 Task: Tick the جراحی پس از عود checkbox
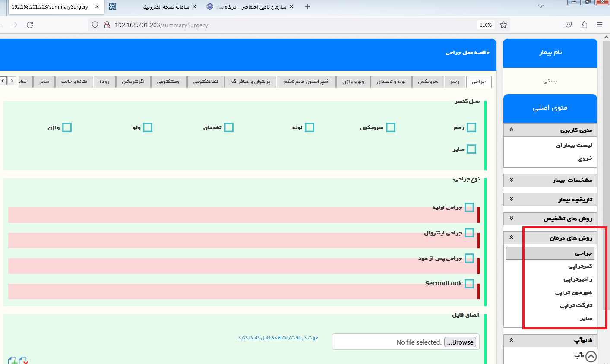click(x=469, y=258)
